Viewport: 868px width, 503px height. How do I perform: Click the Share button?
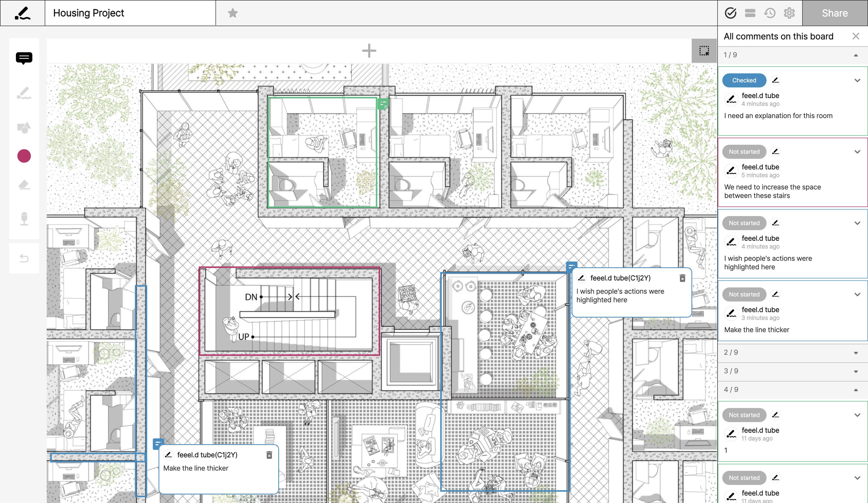[x=835, y=13]
